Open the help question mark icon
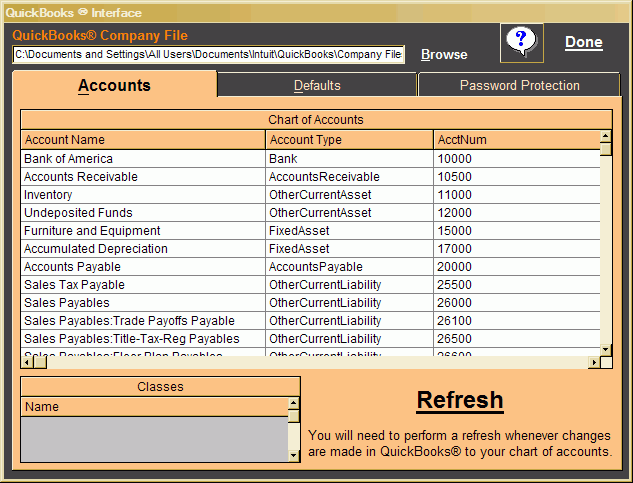633x483 pixels. tap(522, 43)
